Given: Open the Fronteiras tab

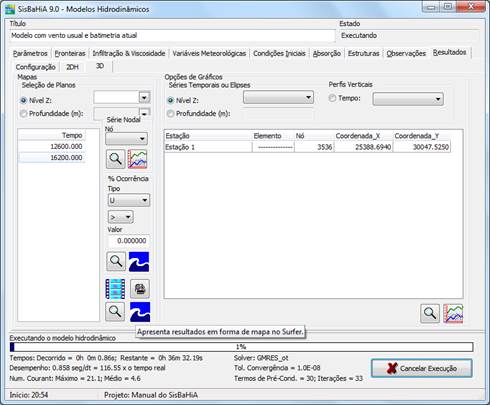Looking at the screenshot, I should click(x=70, y=53).
